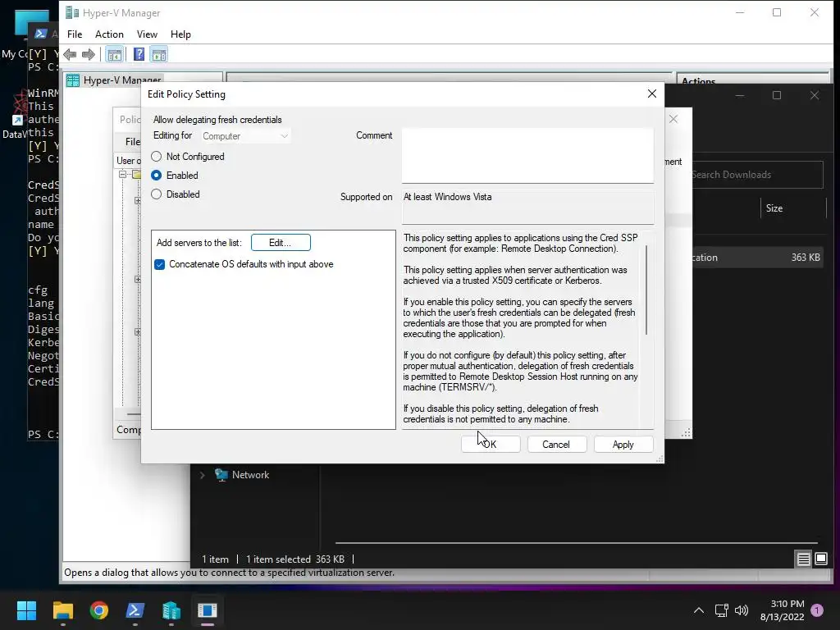Image resolution: width=840 pixels, height=630 pixels.
Task: Switch Explorer to details view icon
Action: click(x=803, y=559)
